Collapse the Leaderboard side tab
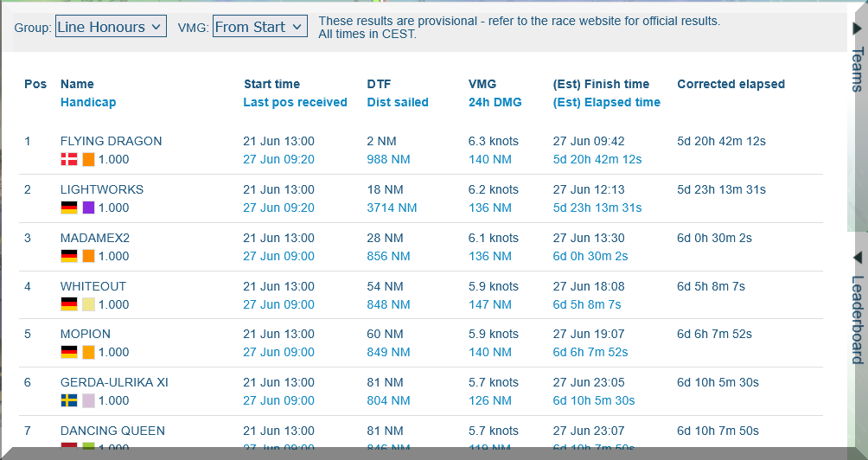The image size is (868, 460). click(x=858, y=318)
